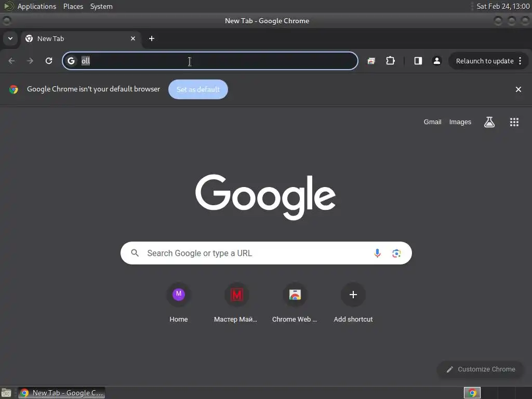Open Search Labs flask icon

tap(489, 122)
